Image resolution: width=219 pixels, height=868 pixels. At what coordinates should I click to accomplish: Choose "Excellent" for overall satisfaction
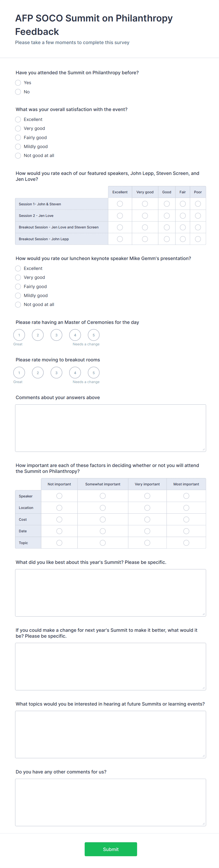pos(18,119)
